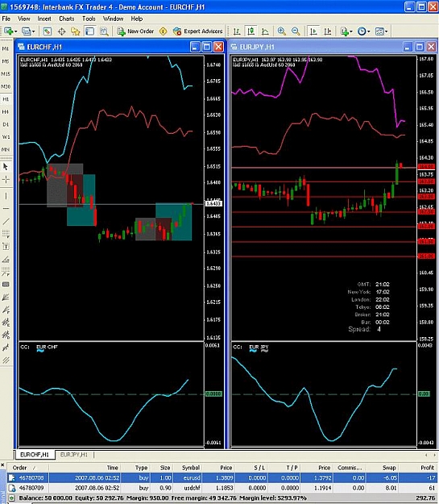
Task: Select the Vertical Line drawing tool
Action: (6, 196)
